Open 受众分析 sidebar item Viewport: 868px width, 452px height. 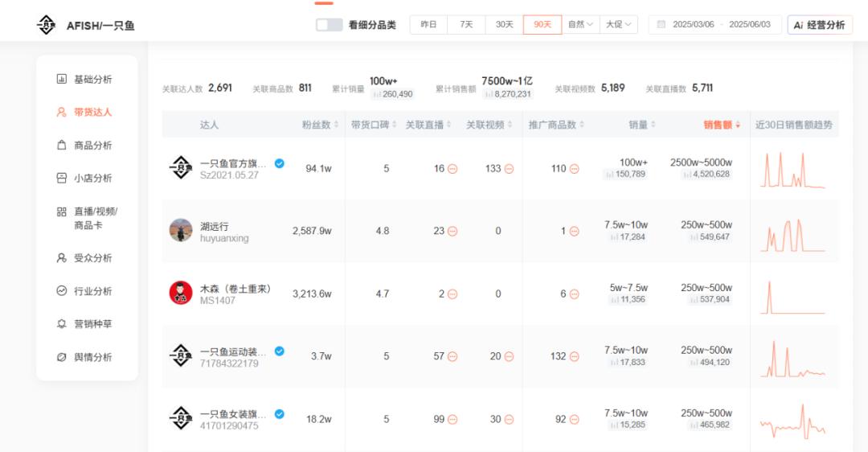pyautogui.click(x=84, y=257)
